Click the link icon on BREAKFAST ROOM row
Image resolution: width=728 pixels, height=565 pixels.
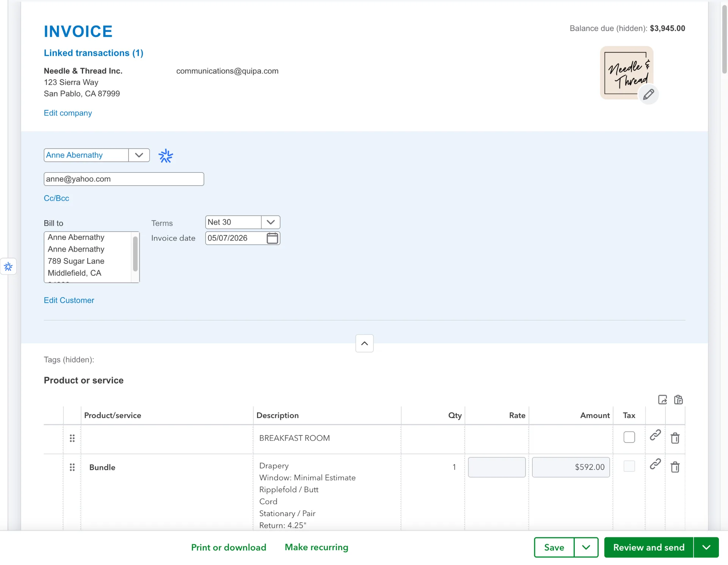(x=655, y=435)
